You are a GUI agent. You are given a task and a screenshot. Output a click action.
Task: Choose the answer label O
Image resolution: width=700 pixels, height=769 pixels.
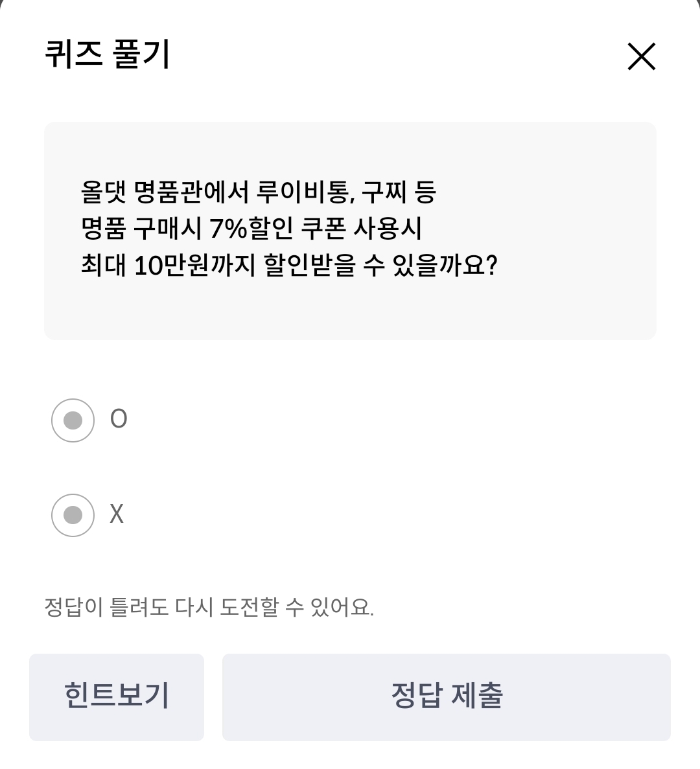(x=118, y=419)
